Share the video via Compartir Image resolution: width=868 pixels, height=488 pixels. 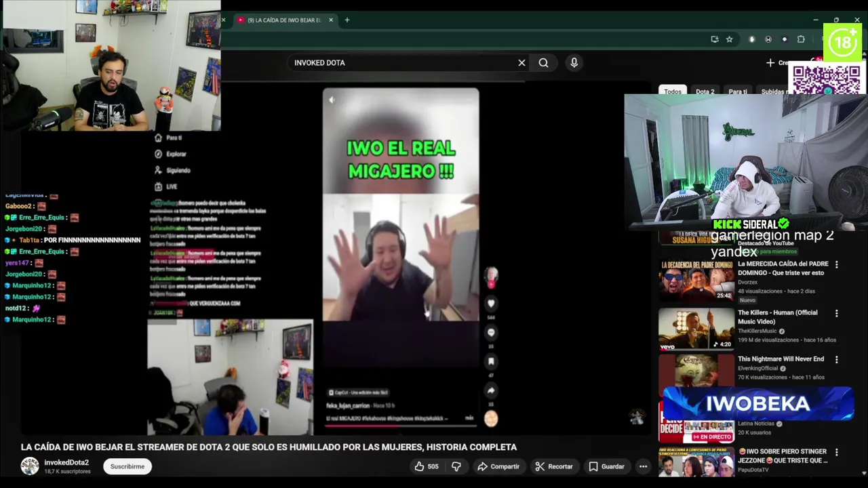498,466
